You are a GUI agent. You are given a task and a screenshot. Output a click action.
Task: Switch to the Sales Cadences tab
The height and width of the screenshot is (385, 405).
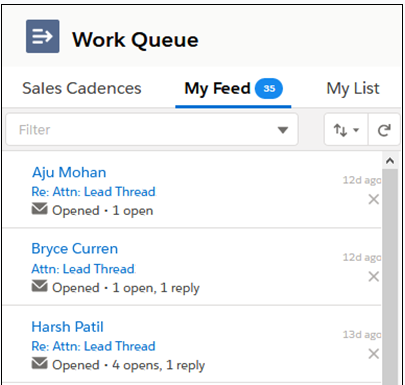click(x=82, y=89)
